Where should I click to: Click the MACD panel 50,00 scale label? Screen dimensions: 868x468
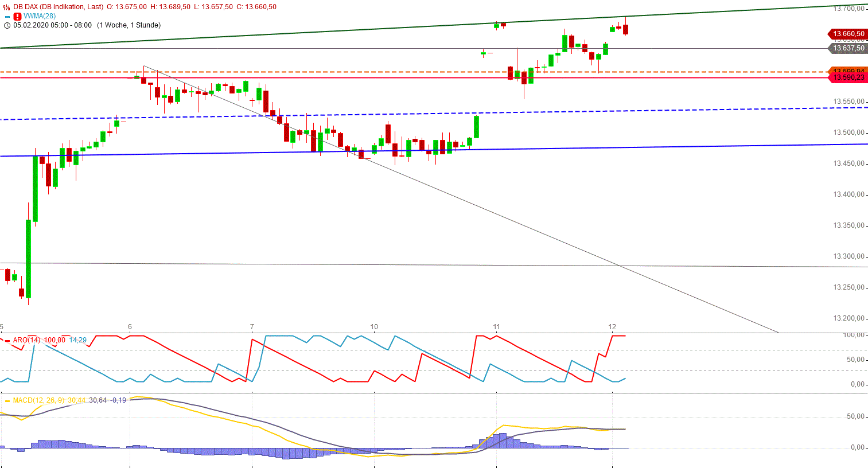855,416
